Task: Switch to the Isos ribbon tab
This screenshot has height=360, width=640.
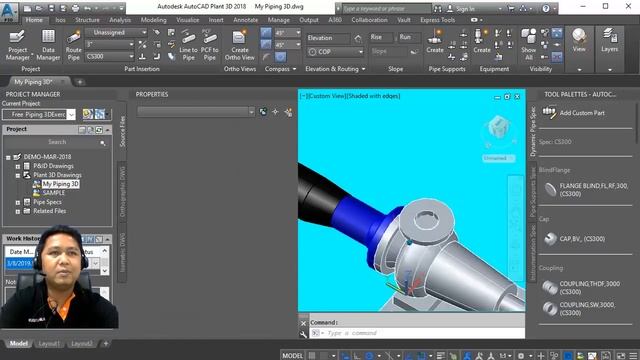Action: pyautogui.click(x=60, y=20)
